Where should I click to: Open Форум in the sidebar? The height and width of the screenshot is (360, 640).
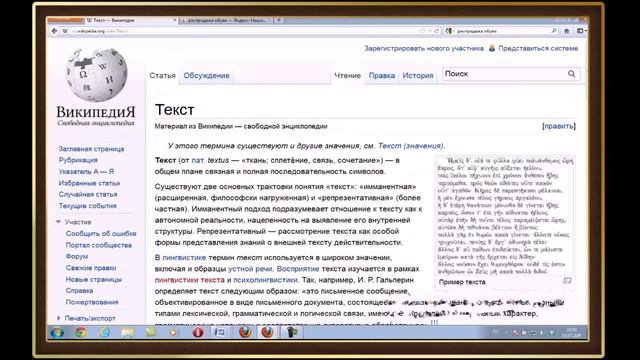pyautogui.click(x=77, y=256)
